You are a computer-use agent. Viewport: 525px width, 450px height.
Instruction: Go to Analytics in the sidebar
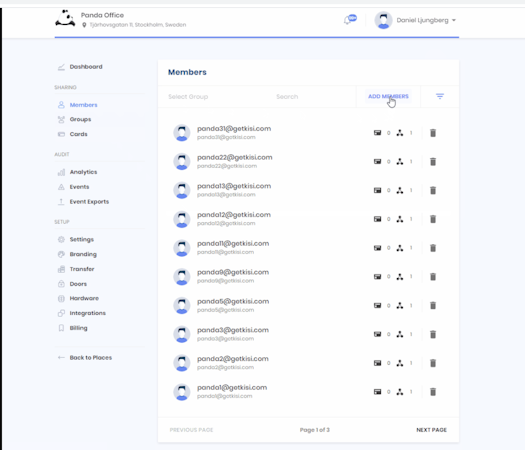click(83, 172)
